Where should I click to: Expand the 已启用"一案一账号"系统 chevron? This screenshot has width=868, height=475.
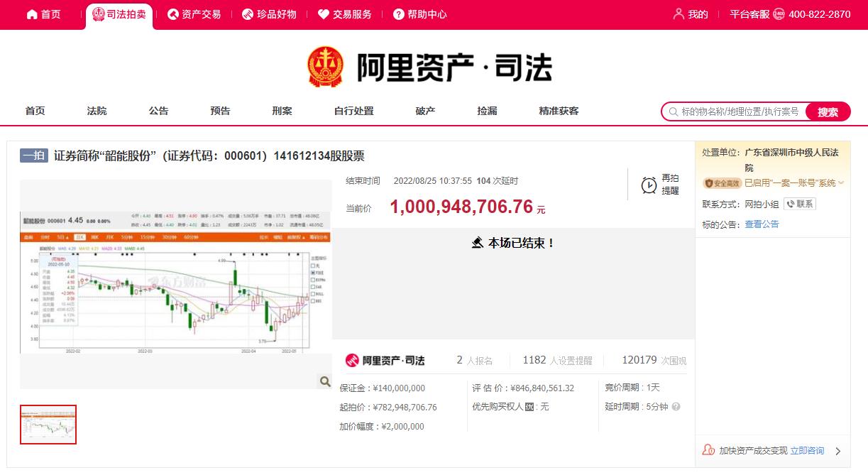pos(841,183)
